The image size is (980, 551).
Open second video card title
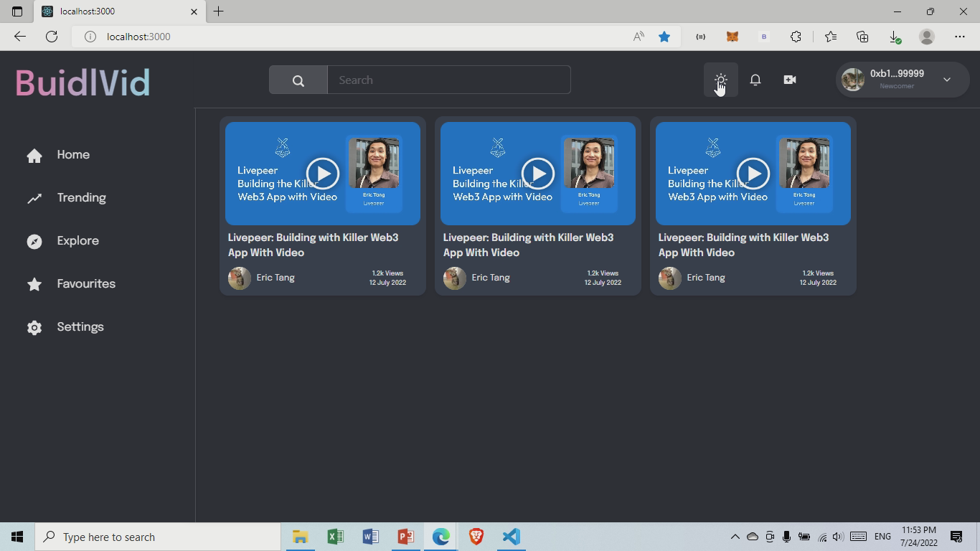coord(529,245)
